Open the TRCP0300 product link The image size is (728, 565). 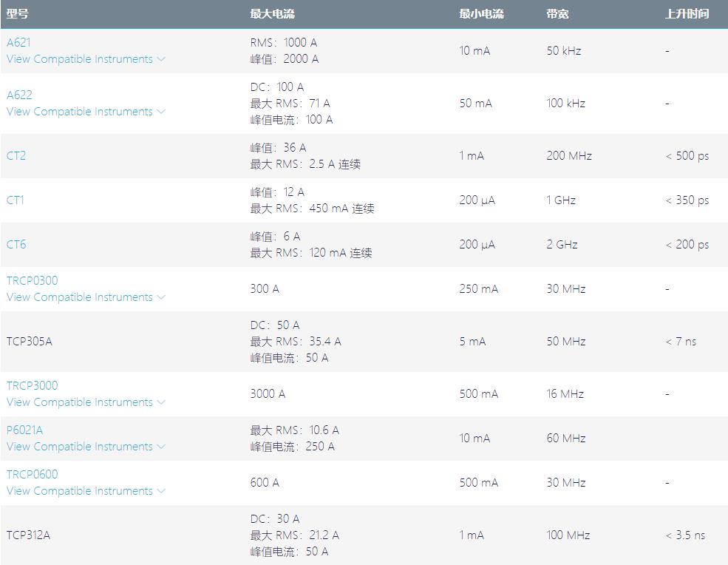(x=32, y=281)
